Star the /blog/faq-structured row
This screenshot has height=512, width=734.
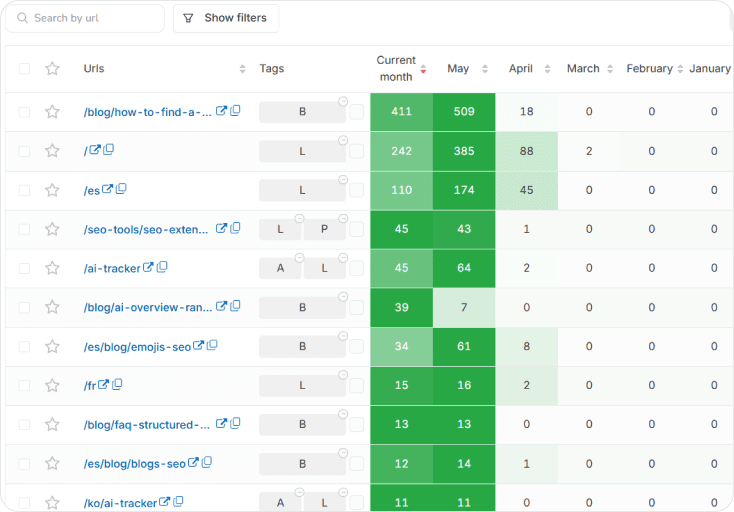point(52,424)
